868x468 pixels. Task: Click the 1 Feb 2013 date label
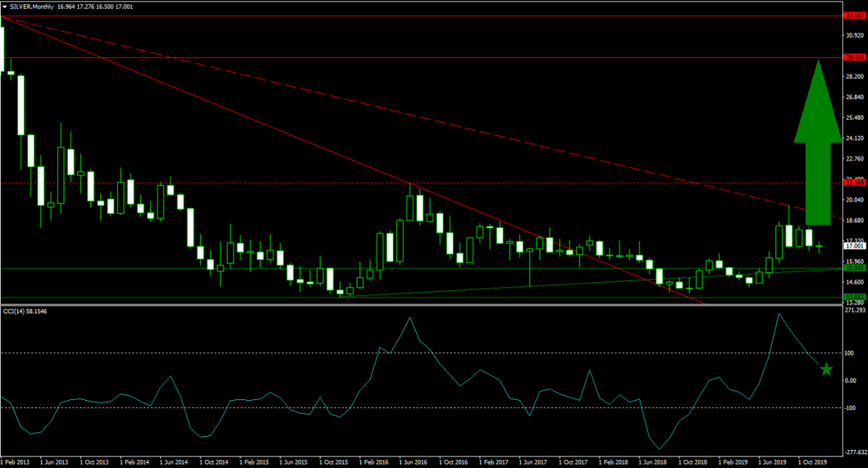click(16, 461)
